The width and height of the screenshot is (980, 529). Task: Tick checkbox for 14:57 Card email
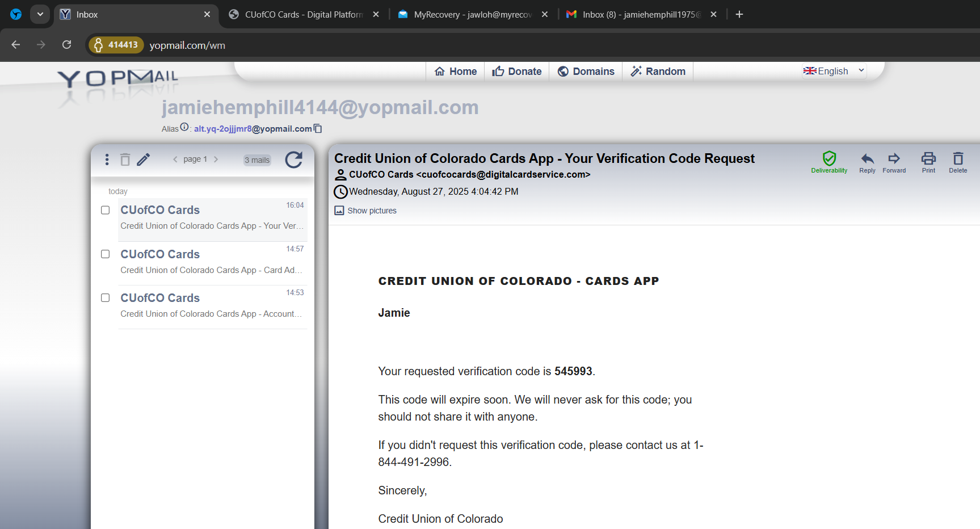pos(105,254)
